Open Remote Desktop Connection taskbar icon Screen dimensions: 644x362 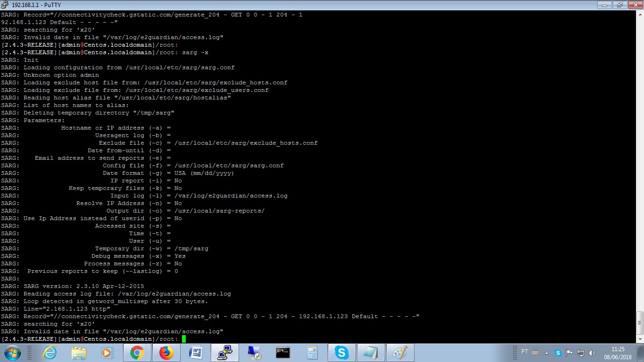click(x=254, y=353)
